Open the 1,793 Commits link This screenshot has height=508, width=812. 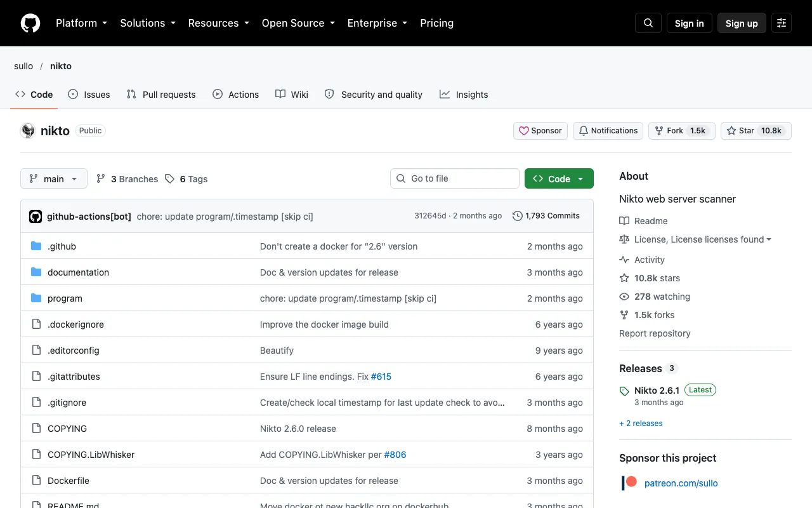546,216
